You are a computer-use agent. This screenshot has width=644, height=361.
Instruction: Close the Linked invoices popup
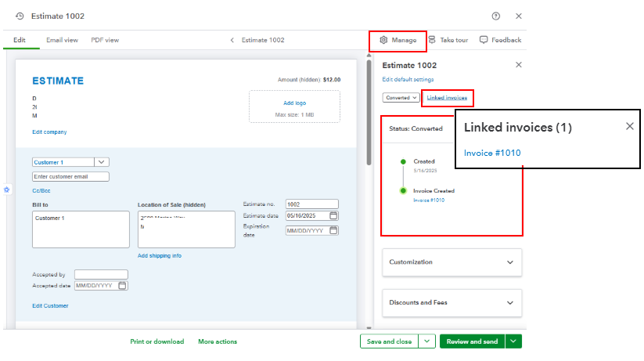click(629, 127)
